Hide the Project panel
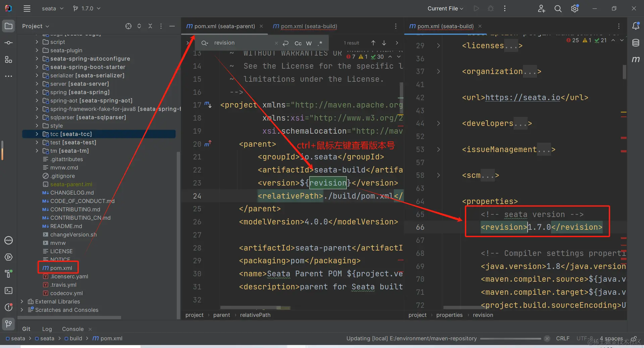This screenshot has height=348, width=644. (172, 26)
